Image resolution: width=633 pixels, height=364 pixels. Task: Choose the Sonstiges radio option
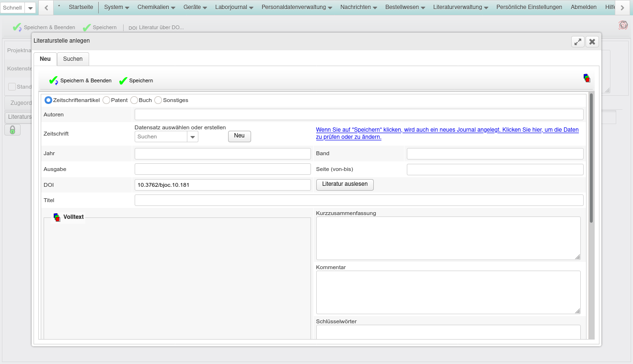pyautogui.click(x=158, y=100)
